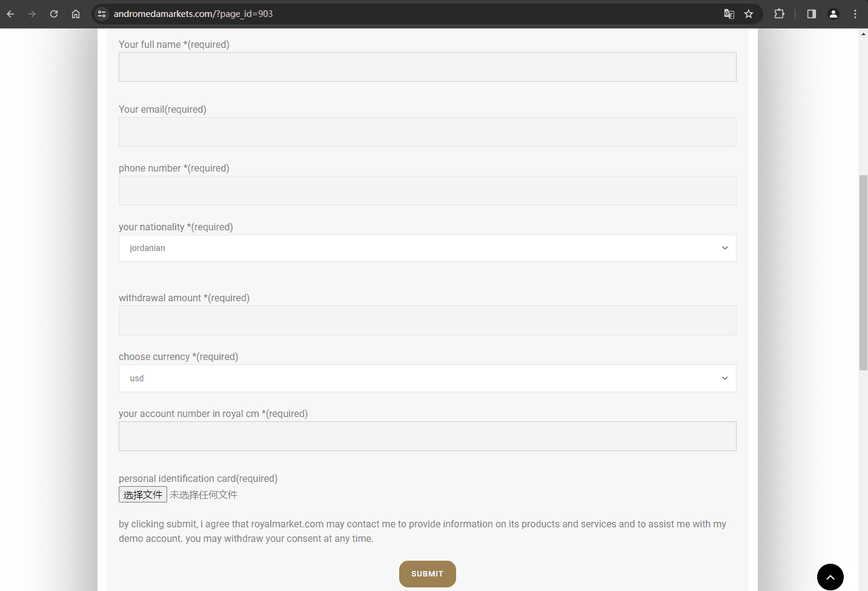Click the 'Your full name *(required)' label
The height and width of the screenshot is (591, 868).
(174, 45)
